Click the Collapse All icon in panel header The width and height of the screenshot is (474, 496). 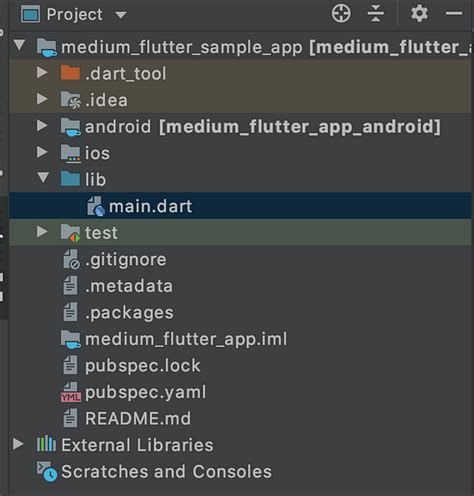tap(376, 14)
